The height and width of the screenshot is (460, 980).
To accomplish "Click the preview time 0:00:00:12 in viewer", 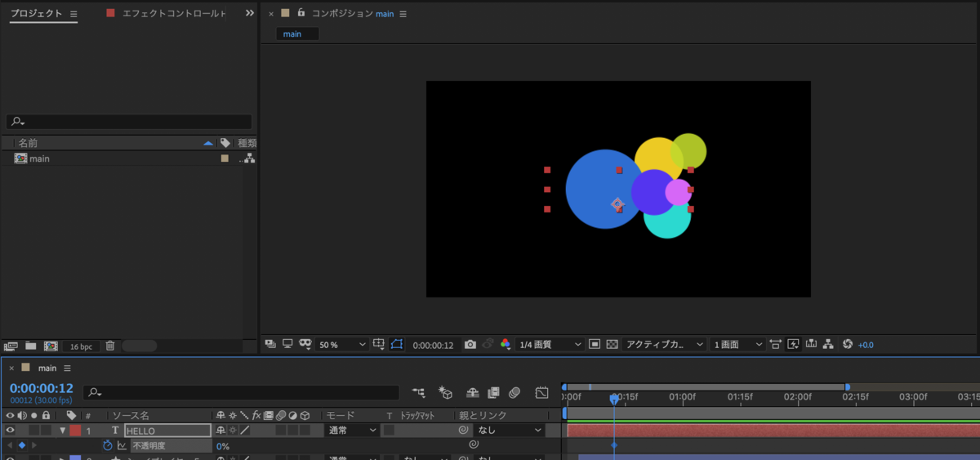I will 433,345.
